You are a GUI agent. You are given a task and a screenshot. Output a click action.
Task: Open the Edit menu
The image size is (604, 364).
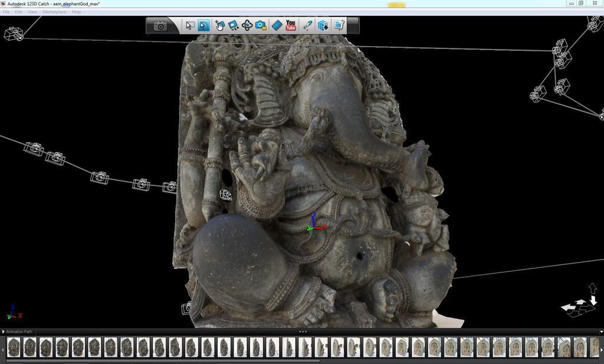pos(19,12)
